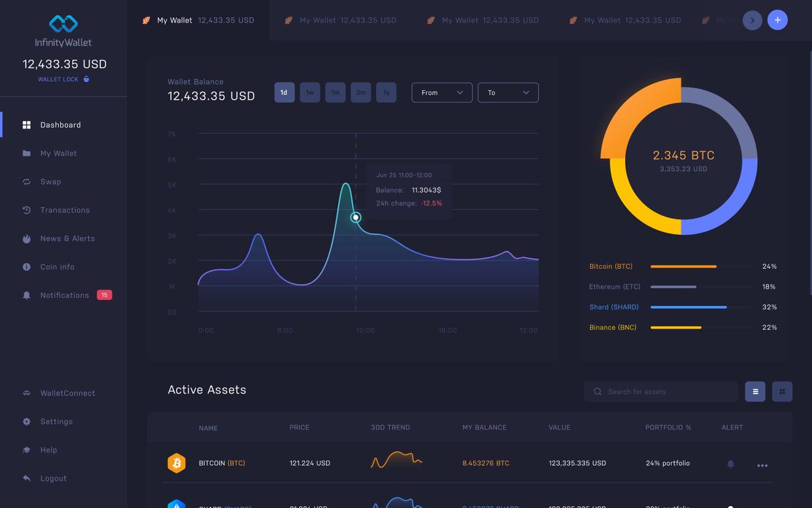Click the Coin info circle icon
The width and height of the screenshot is (812, 508).
tap(26, 267)
